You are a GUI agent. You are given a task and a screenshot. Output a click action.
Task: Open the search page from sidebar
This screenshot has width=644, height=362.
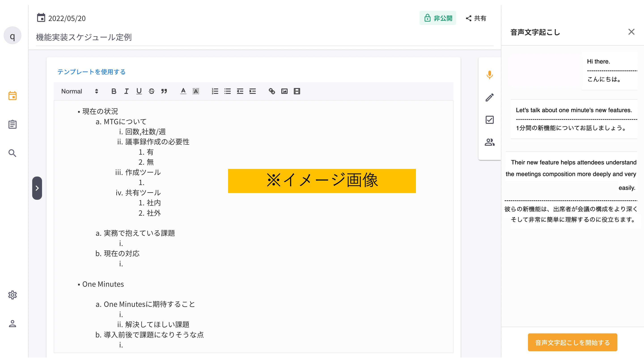tap(13, 153)
